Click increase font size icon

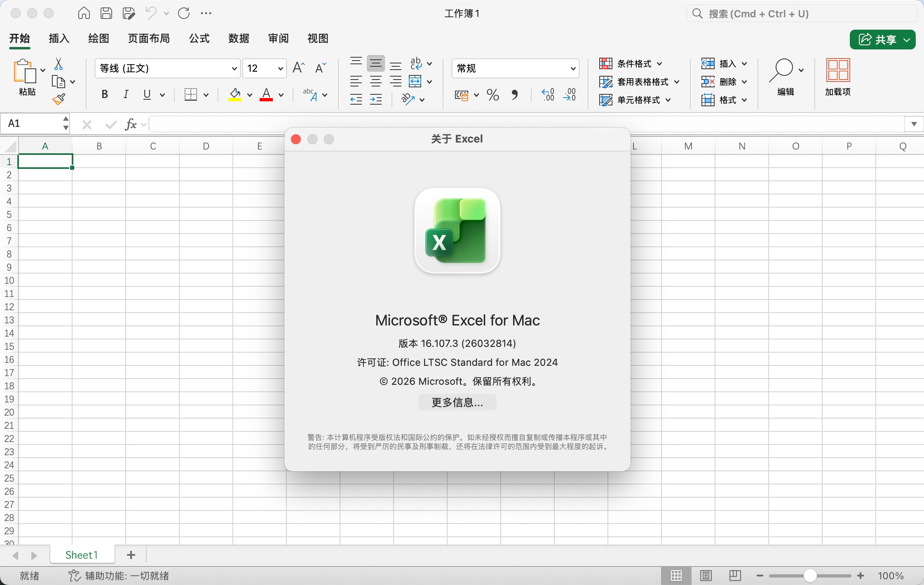298,68
